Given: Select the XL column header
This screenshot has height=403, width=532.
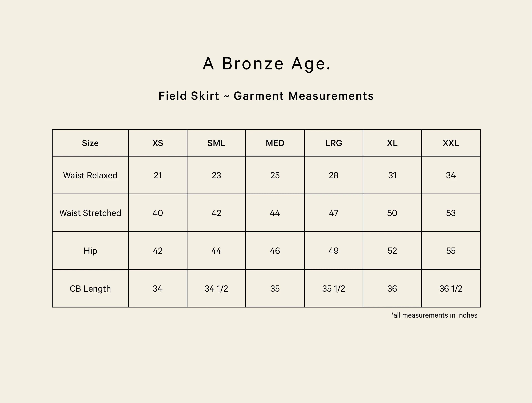Looking at the screenshot, I should [392, 143].
